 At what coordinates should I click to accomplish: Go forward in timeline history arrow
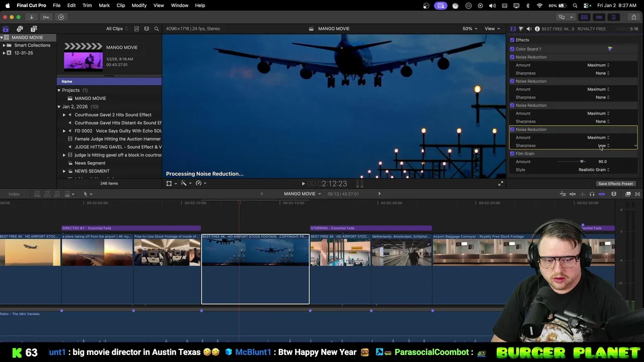(x=379, y=194)
